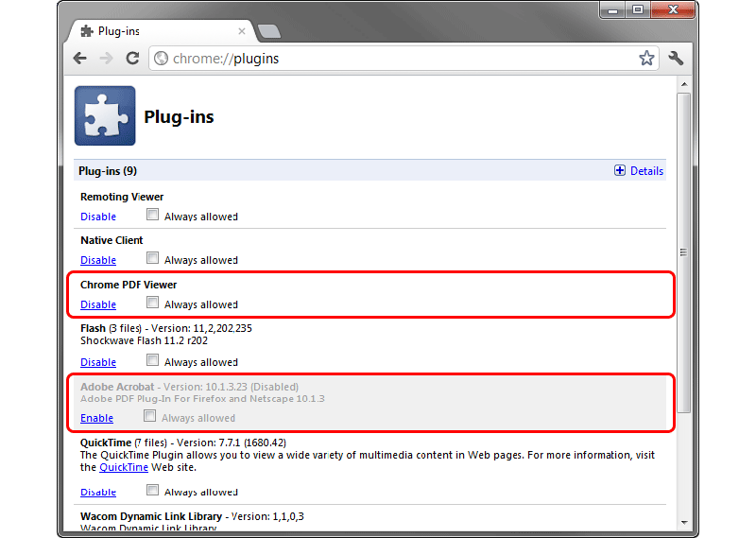Click the puzzle icon on the tab
This screenshot has height=538, width=756.
coord(87,31)
